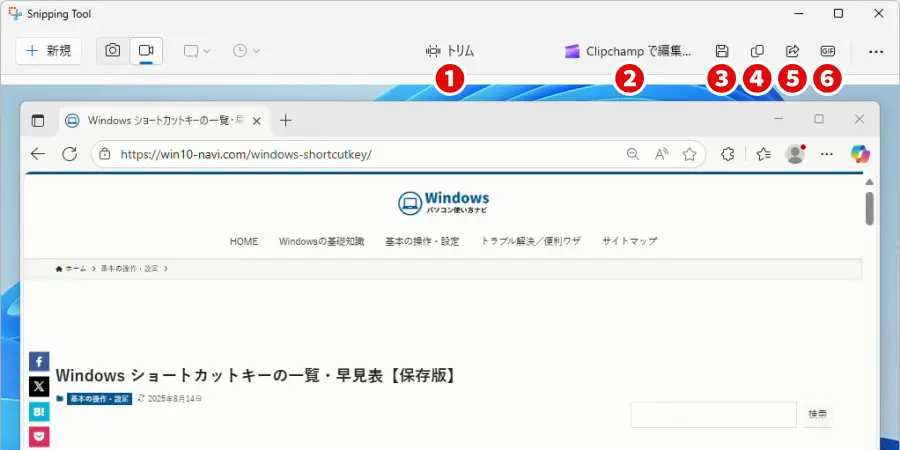Click the 新規 (New) button in Snipping Tool
The width and height of the screenshot is (900, 450).
click(x=48, y=51)
